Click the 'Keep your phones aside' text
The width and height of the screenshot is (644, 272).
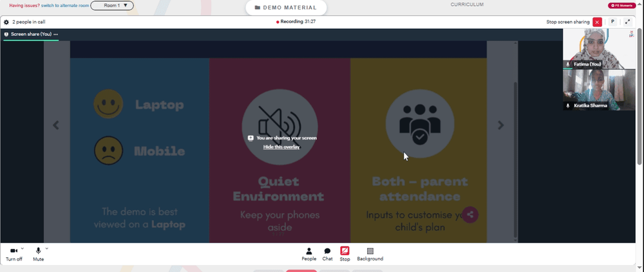click(x=279, y=221)
